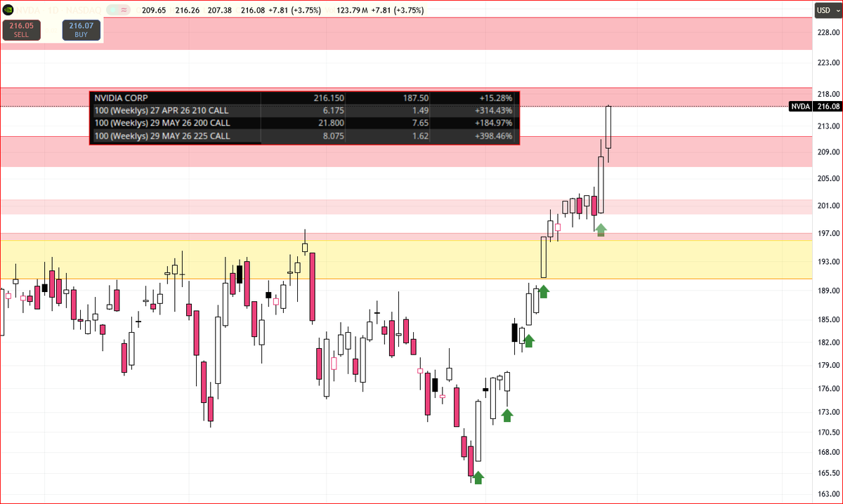Click the 187.50 cost cell

point(415,98)
